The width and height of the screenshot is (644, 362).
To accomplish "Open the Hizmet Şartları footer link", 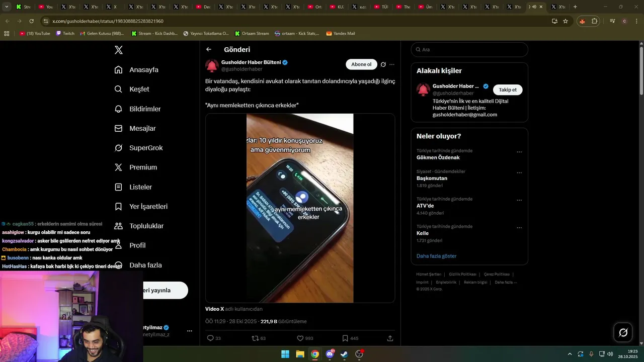I will coord(429,274).
